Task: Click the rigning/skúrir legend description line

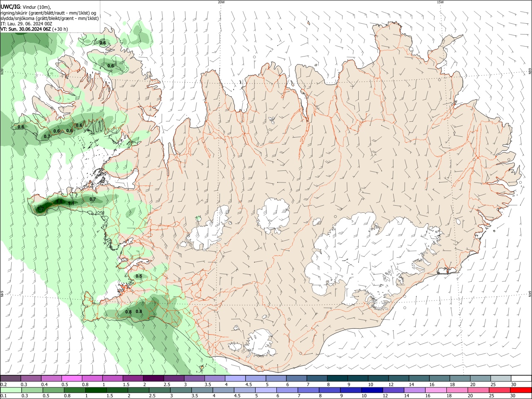Action: (x=48, y=12)
